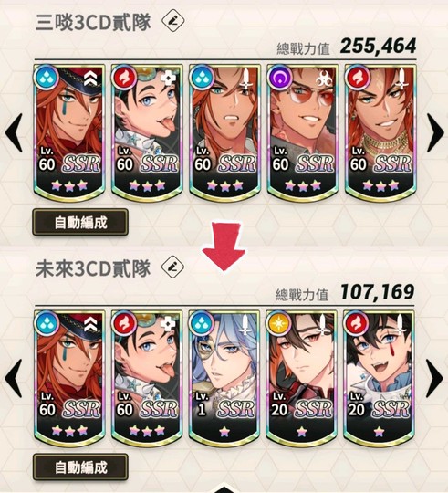Go to previous team with top left arrow

coord(15,133)
